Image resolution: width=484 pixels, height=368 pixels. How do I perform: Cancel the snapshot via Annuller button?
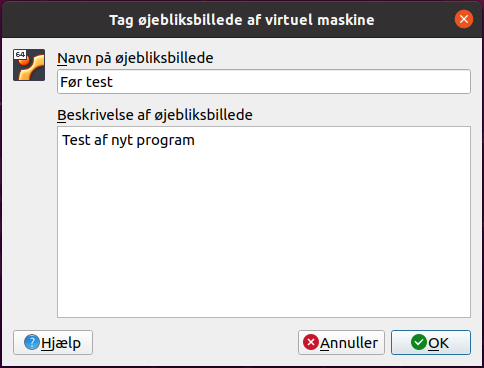click(341, 342)
